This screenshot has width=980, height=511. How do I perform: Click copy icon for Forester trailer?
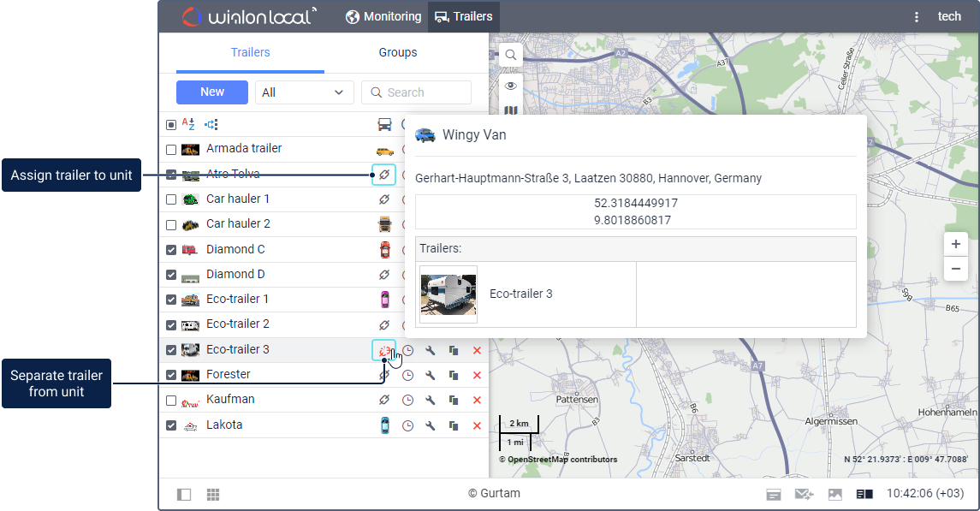(x=454, y=376)
